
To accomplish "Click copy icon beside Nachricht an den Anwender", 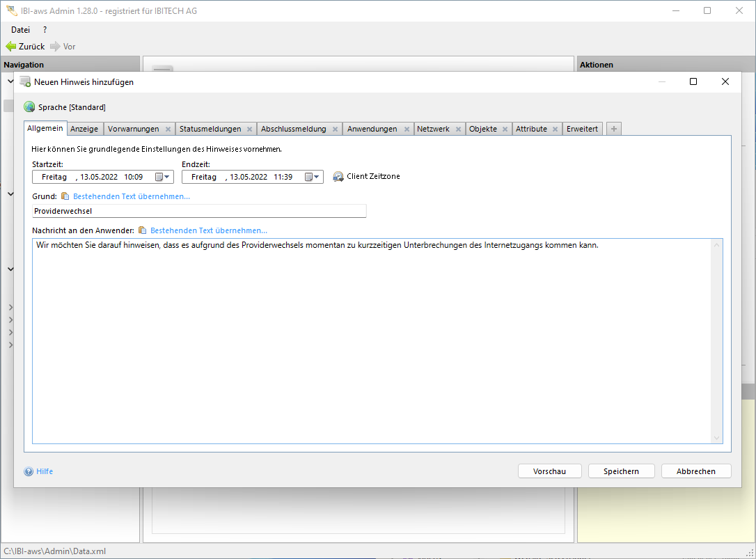I will tap(143, 230).
